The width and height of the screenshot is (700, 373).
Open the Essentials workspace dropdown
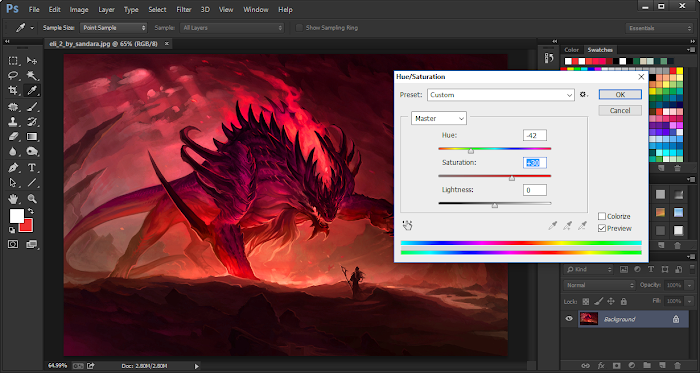tap(659, 28)
